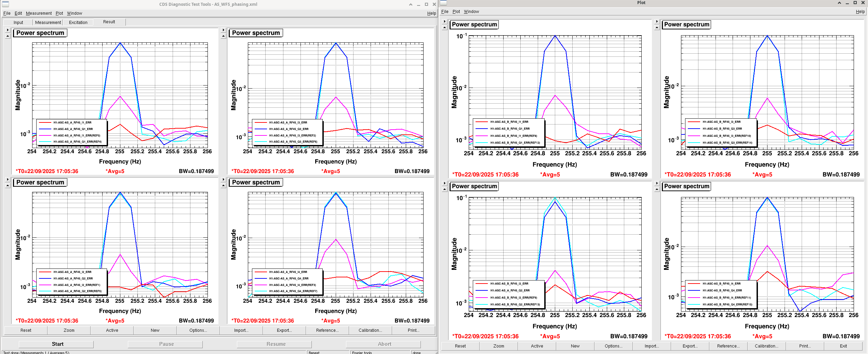This screenshot has width=868, height=354.
Task: Click red H1:ASC-AS_A_RF45_I1_ERR legend entry
Action: 72,122
